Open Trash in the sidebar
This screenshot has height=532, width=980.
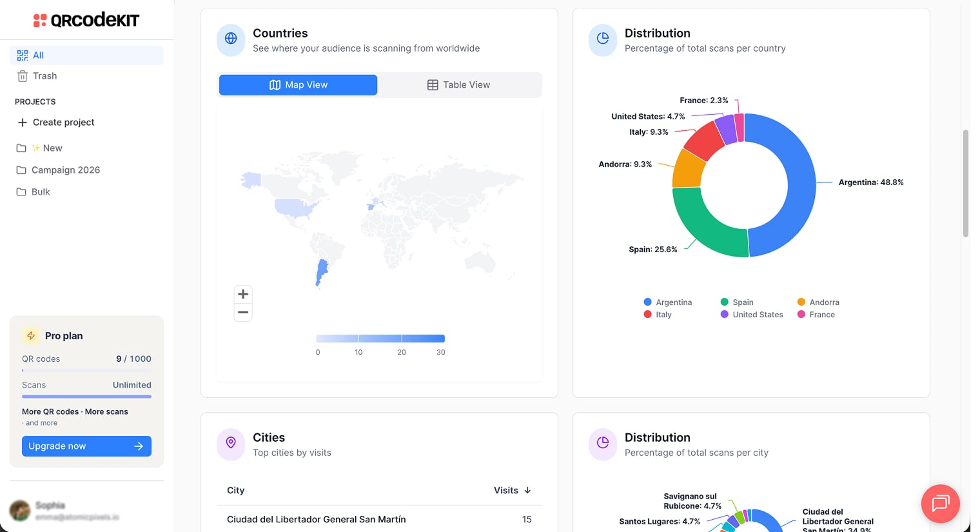point(87,76)
